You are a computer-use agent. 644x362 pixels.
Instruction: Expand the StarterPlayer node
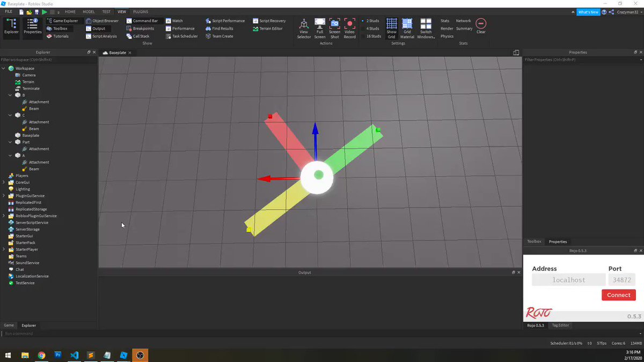[x=4, y=249]
